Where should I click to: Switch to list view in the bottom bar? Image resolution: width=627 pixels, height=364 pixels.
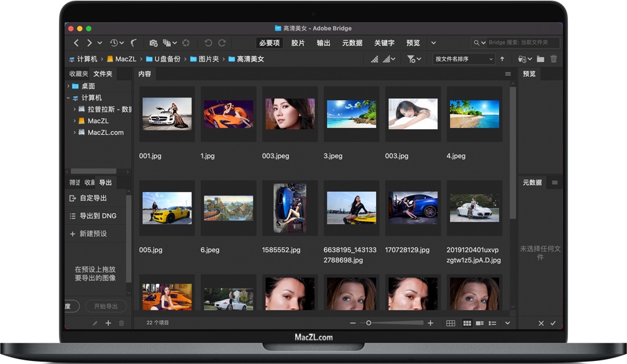click(492, 323)
